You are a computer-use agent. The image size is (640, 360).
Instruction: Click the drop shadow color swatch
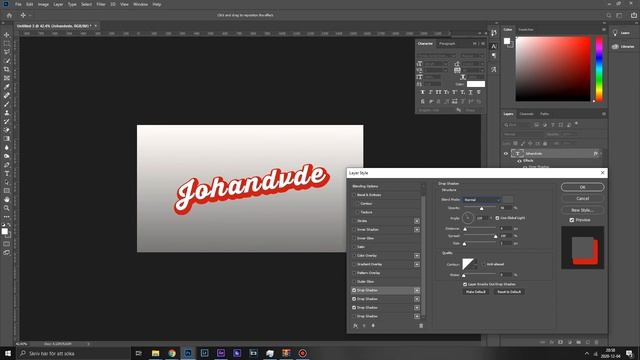pos(508,200)
